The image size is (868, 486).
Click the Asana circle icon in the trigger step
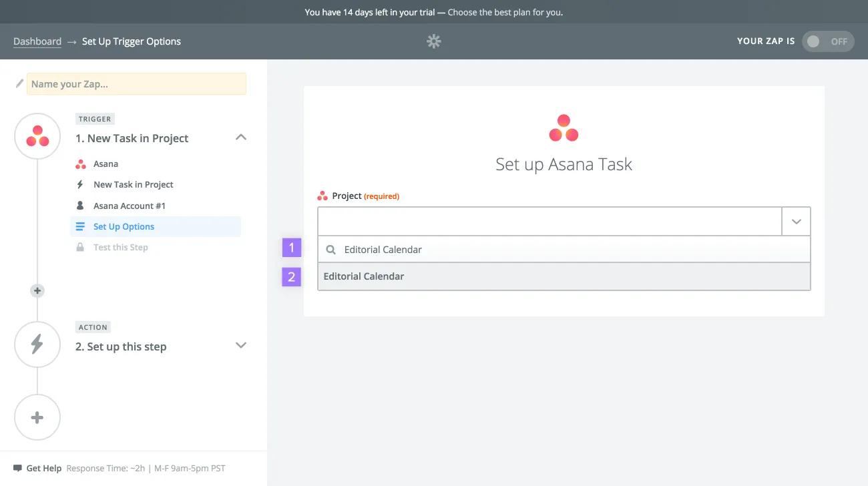(37, 136)
